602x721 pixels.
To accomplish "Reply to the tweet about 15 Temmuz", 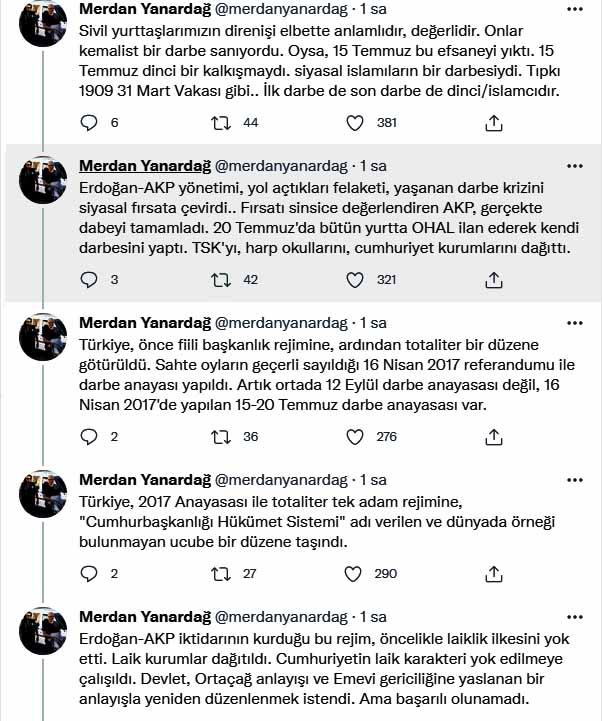I will [x=89, y=123].
